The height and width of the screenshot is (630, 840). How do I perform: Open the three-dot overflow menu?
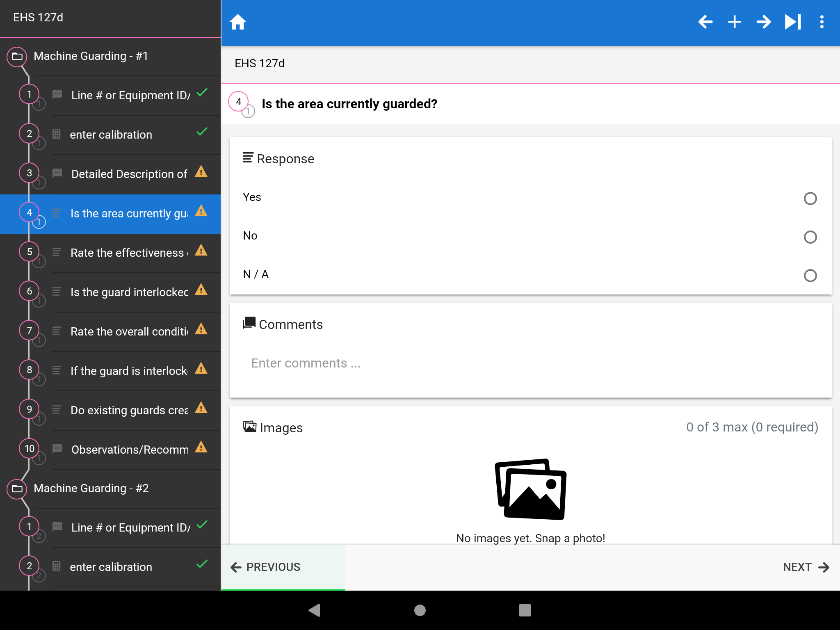tap(822, 22)
